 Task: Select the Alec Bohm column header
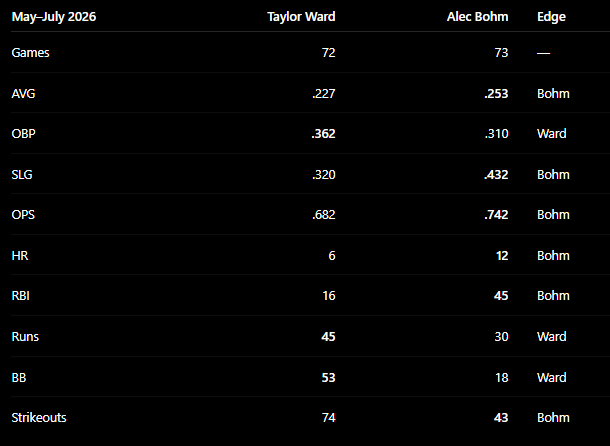pos(477,17)
